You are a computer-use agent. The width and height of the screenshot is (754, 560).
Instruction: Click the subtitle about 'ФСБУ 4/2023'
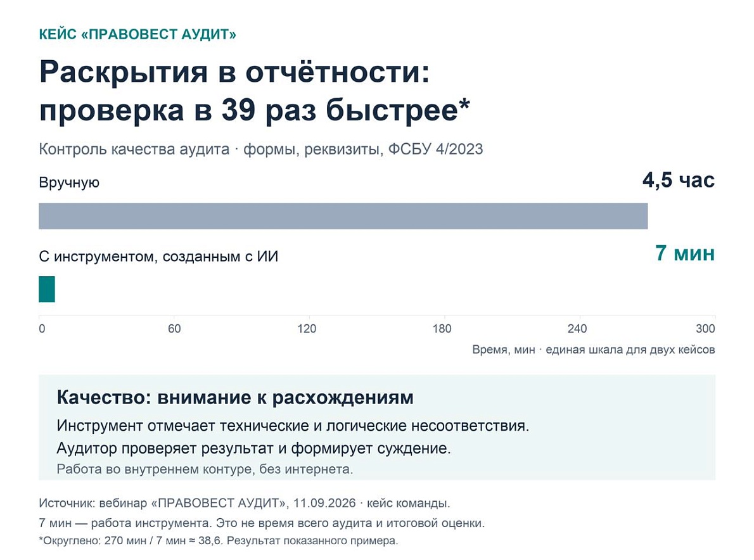[261, 149]
